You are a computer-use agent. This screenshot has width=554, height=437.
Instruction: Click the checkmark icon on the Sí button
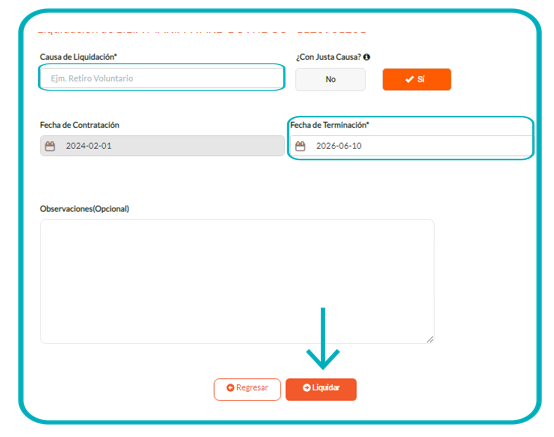409,79
